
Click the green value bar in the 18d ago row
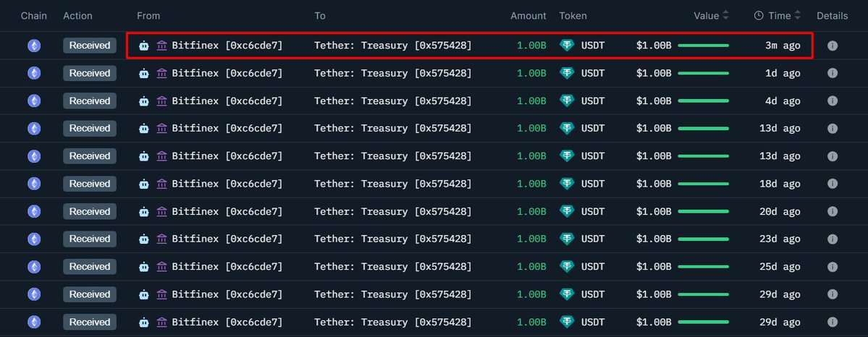click(704, 184)
